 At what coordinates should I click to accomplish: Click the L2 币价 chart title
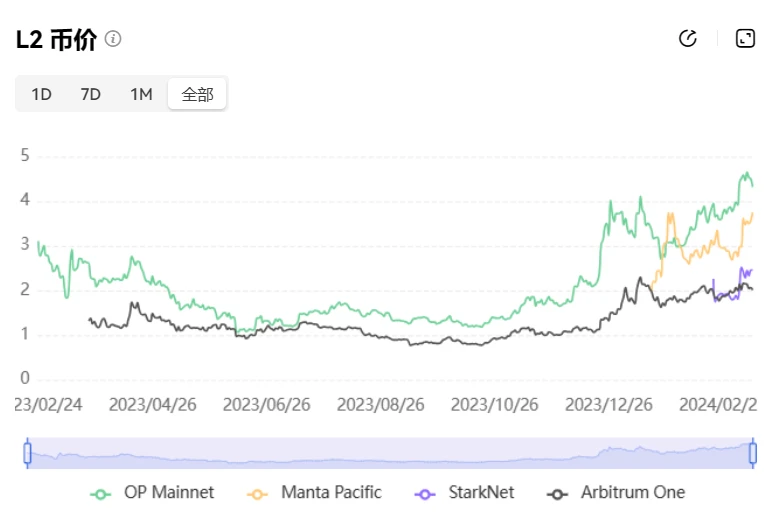57,39
